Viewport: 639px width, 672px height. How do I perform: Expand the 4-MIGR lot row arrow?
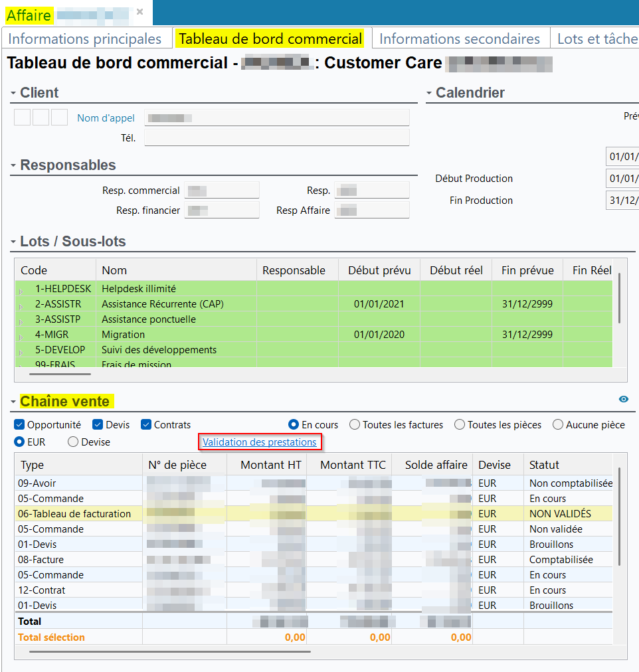21,336
